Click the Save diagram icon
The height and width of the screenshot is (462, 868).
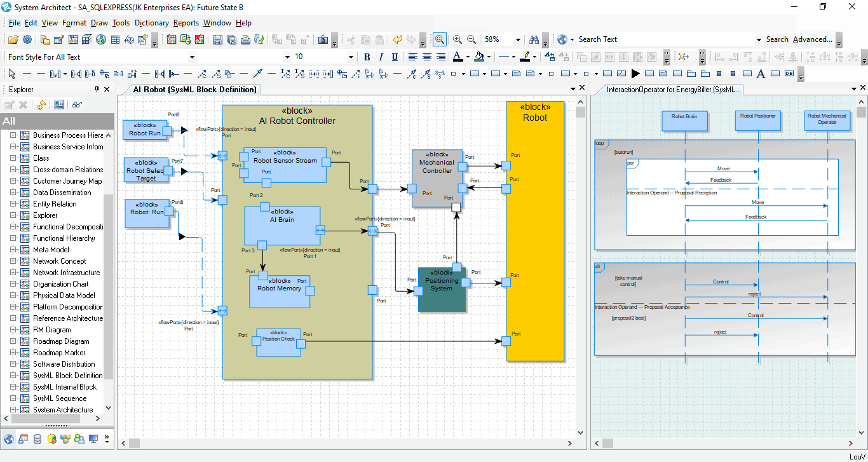pos(218,39)
